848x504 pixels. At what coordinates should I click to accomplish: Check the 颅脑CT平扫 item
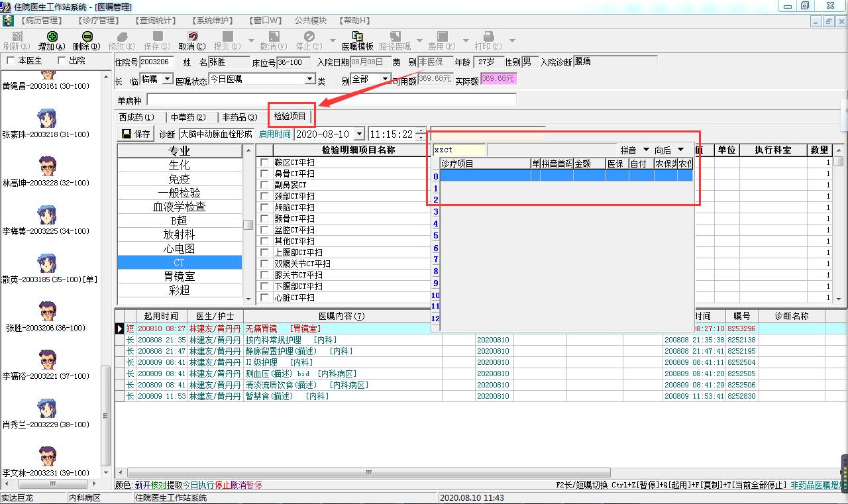click(264, 207)
